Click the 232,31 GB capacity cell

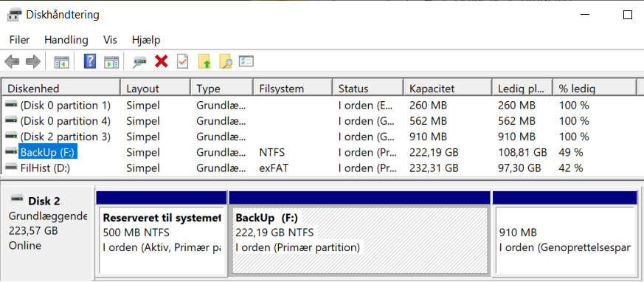point(434,168)
